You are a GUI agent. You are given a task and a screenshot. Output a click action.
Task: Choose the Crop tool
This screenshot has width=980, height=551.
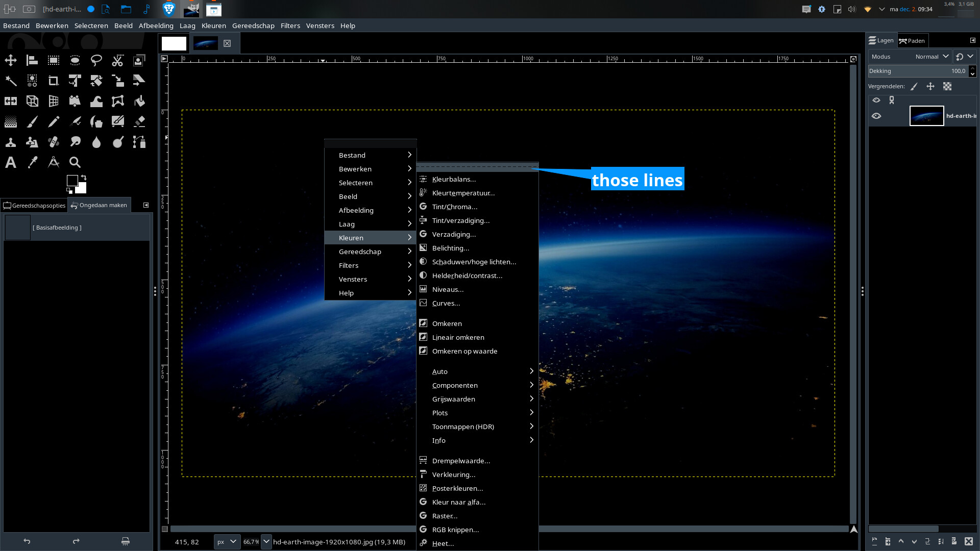tap(53, 81)
